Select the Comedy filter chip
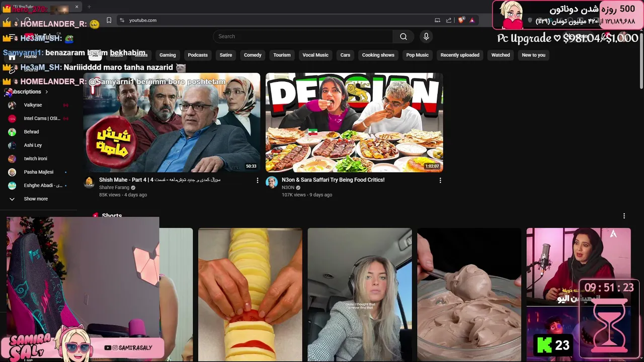The width and height of the screenshot is (644, 362). [x=253, y=55]
